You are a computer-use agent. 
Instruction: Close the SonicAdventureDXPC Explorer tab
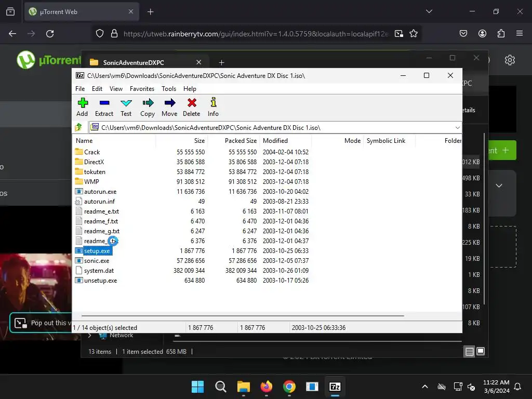click(199, 62)
